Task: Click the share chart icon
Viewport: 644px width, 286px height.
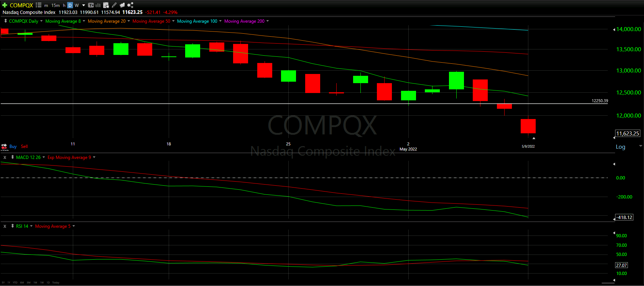Action: tap(130, 5)
